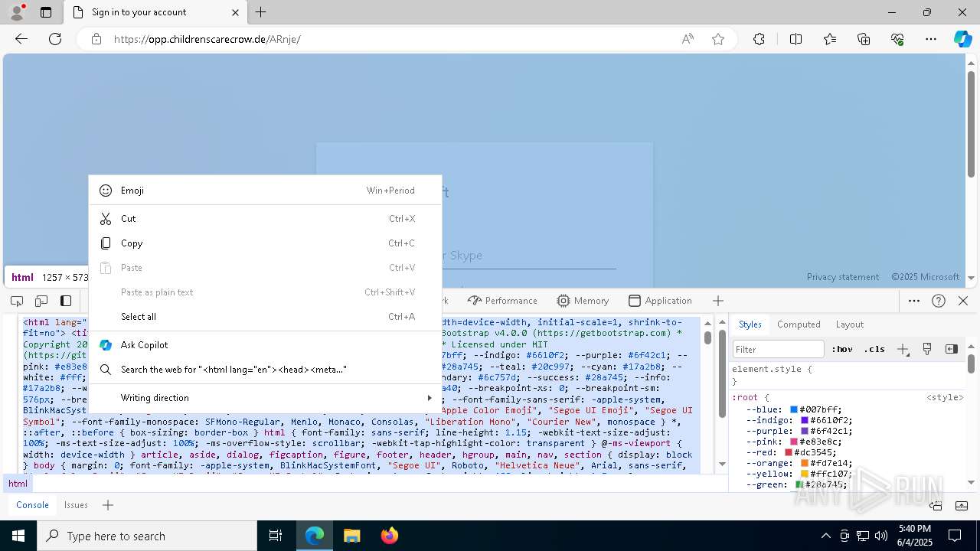Click the --purple color swatch
The image size is (980, 551).
pos(805,431)
